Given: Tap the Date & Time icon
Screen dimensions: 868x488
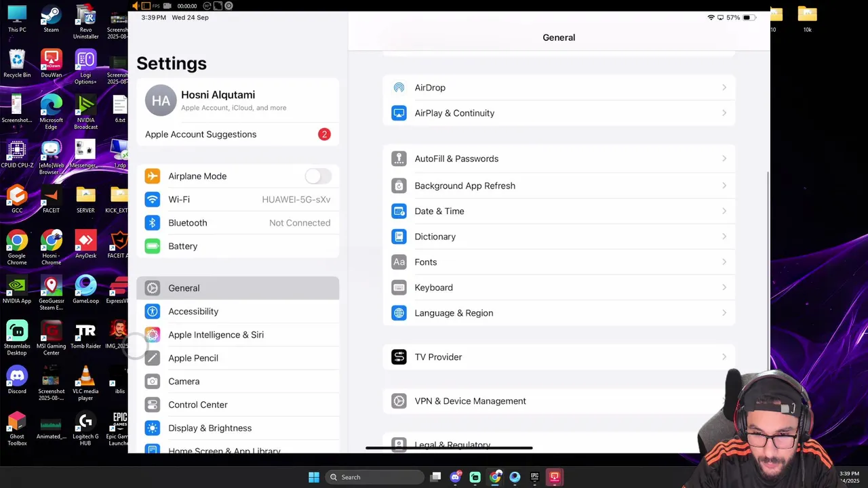Looking at the screenshot, I should point(399,211).
